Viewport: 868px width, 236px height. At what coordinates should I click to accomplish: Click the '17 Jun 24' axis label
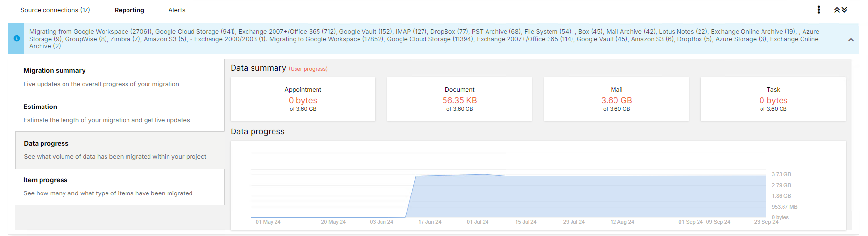click(x=430, y=222)
